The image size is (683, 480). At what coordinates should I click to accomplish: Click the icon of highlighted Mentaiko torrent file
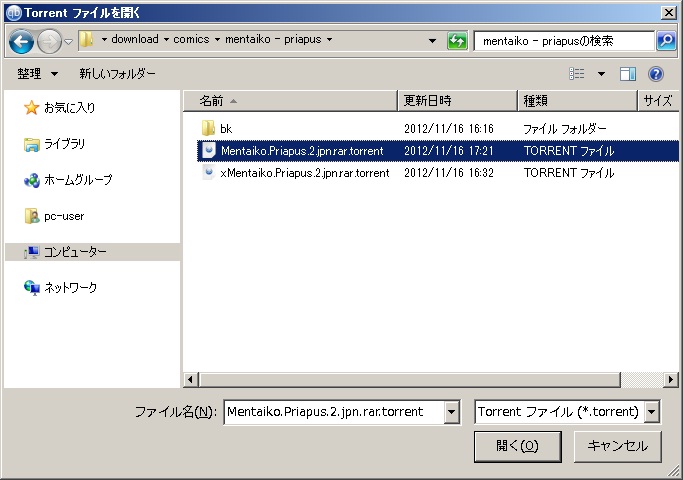(x=209, y=150)
